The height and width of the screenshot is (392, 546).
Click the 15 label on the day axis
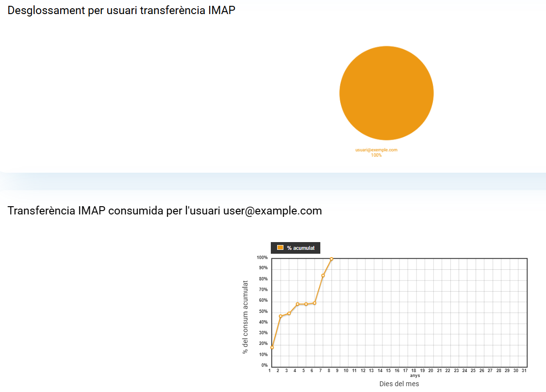(x=388, y=371)
